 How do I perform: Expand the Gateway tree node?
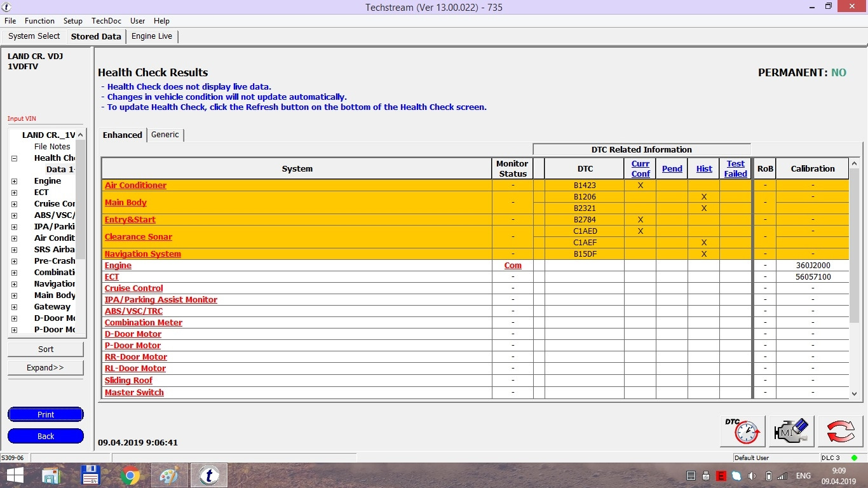(x=14, y=307)
